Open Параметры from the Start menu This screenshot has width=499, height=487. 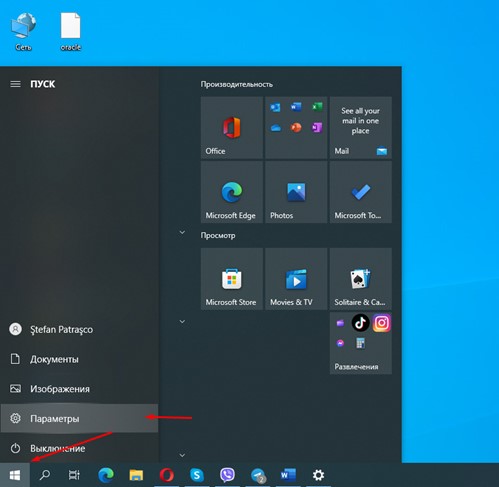coord(79,418)
